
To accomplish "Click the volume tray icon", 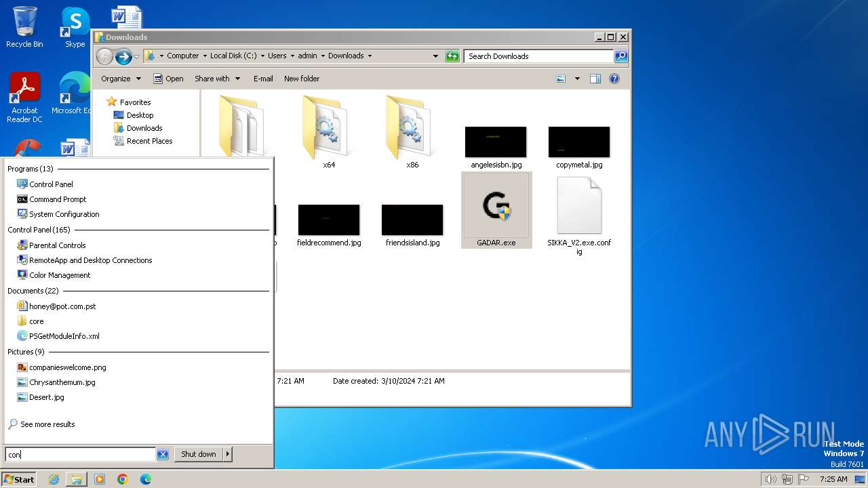I will (770, 479).
